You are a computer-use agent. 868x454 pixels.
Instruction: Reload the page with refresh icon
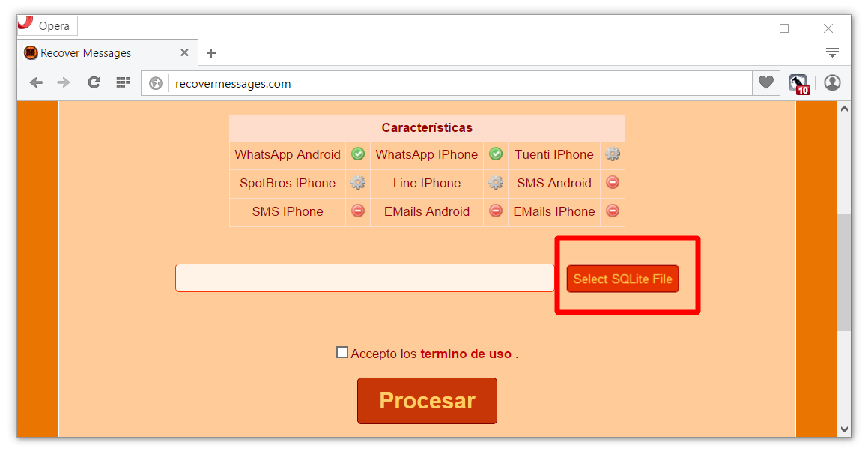tap(94, 82)
